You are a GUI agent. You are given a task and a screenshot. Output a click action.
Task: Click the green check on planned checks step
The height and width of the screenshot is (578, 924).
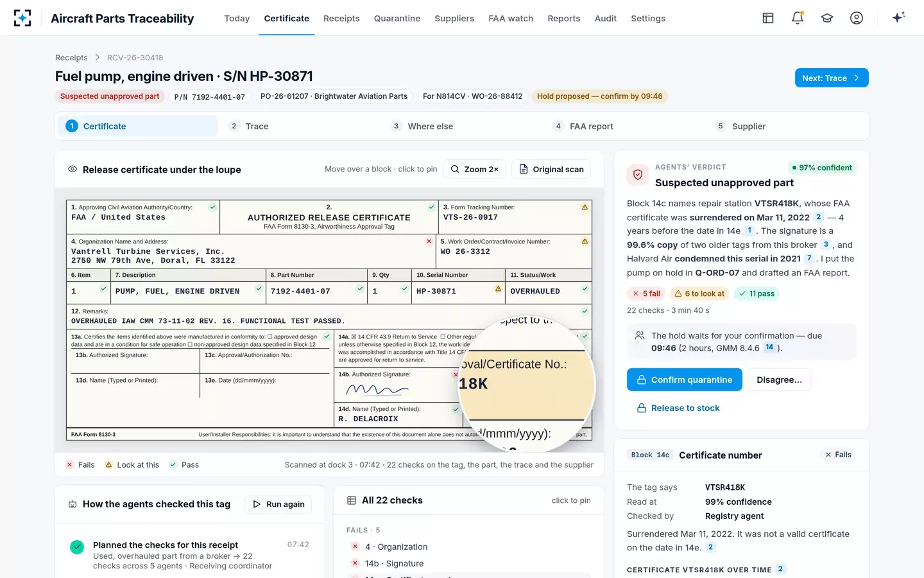tap(77, 547)
